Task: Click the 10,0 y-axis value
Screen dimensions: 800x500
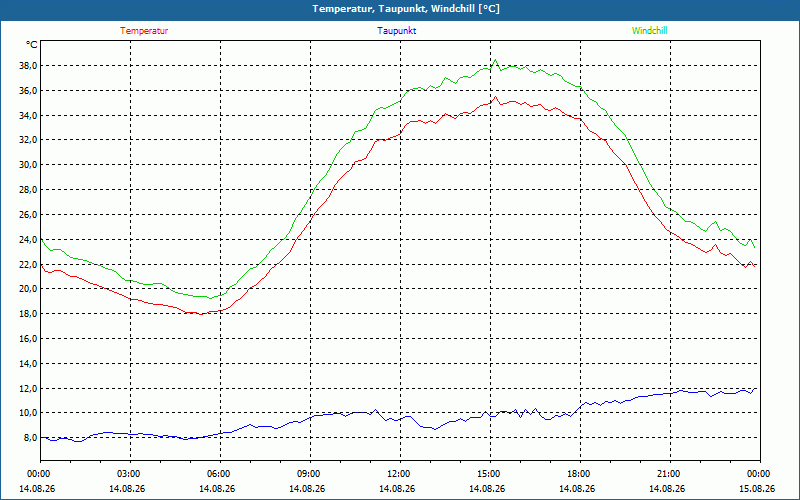Action: point(28,413)
